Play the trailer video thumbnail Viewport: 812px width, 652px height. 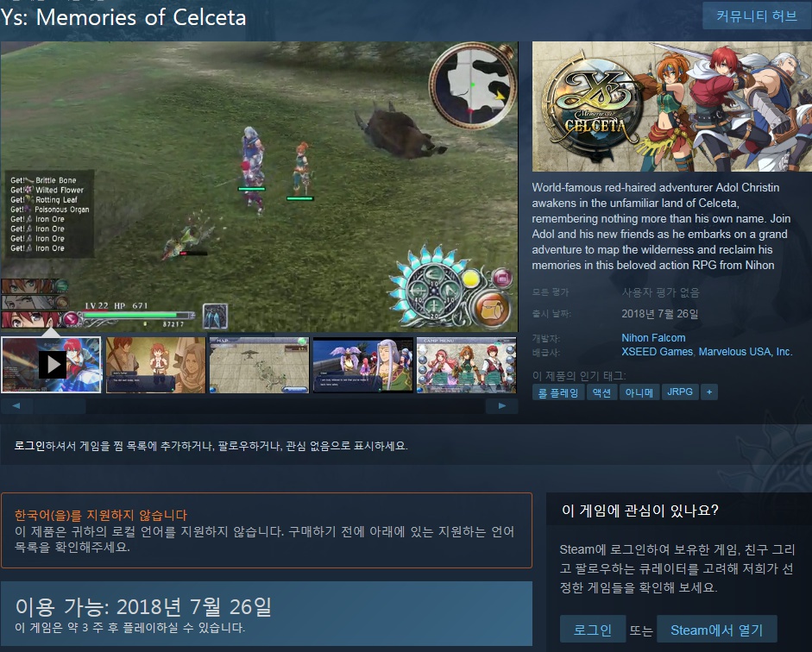(51, 365)
